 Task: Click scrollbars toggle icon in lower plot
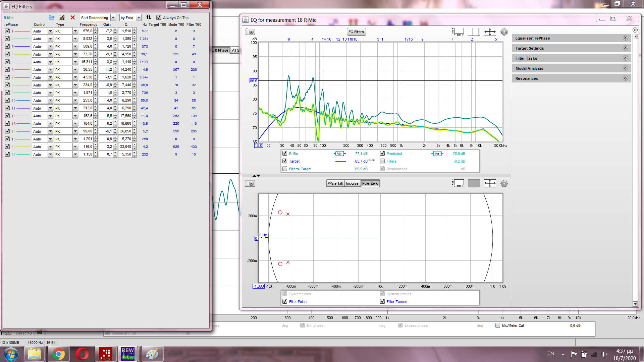(458, 183)
